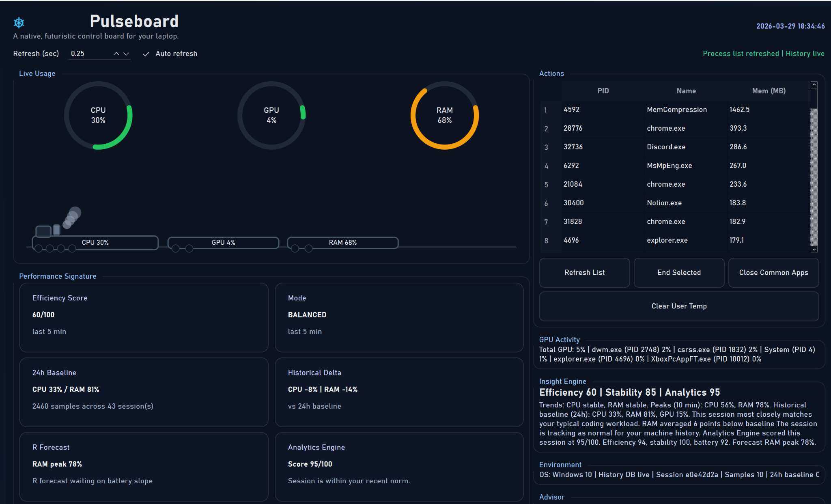Viewport: 831px width, 504px height.
Task: Open the refresh interval down arrow
Action: [x=126, y=54]
